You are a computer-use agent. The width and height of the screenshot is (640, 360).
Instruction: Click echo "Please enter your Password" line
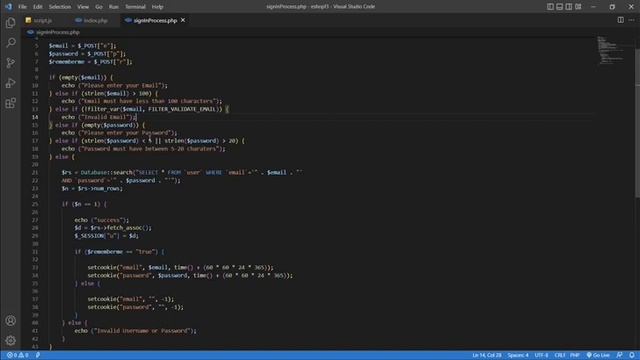pyautogui.click(x=120, y=133)
